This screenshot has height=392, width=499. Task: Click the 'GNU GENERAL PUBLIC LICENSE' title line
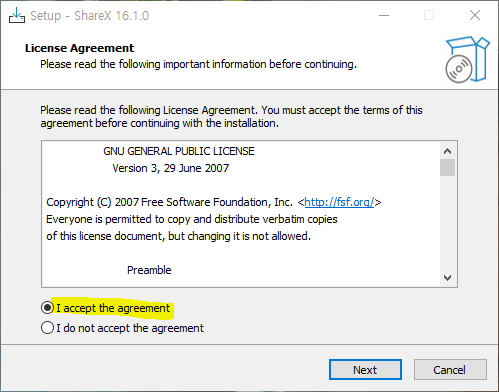[179, 151]
